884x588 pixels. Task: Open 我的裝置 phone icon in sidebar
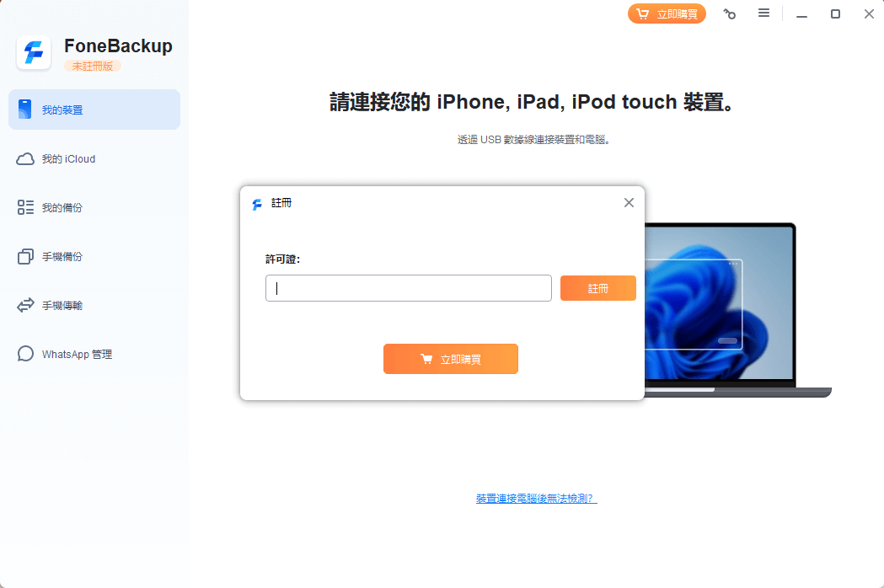point(24,110)
